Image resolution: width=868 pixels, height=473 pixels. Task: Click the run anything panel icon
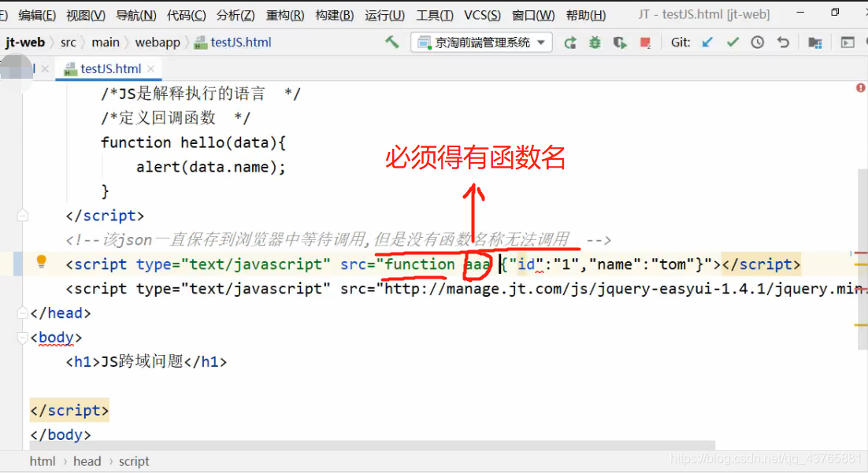(847, 42)
